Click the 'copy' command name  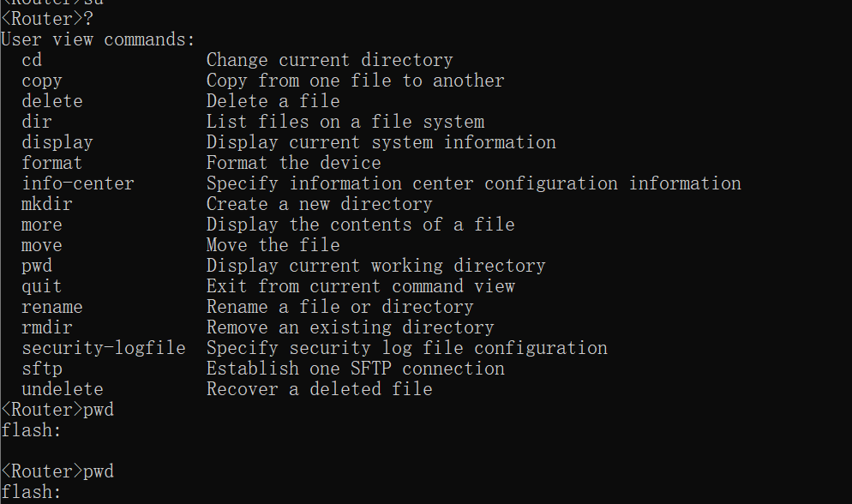(42, 81)
